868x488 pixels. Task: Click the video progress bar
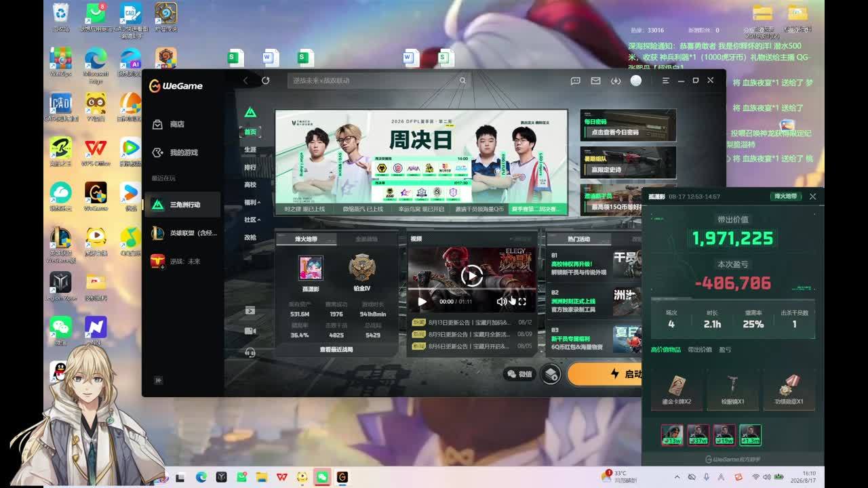pyautogui.click(x=471, y=289)
